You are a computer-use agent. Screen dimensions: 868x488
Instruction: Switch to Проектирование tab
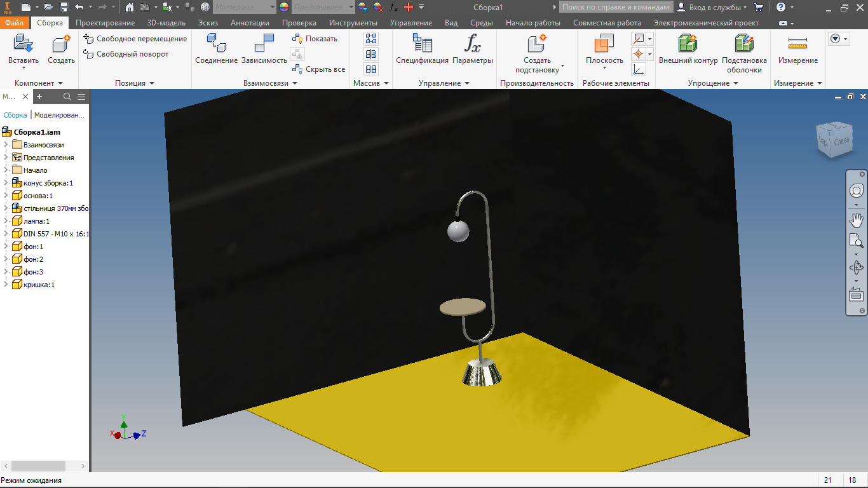pos(105,23)
